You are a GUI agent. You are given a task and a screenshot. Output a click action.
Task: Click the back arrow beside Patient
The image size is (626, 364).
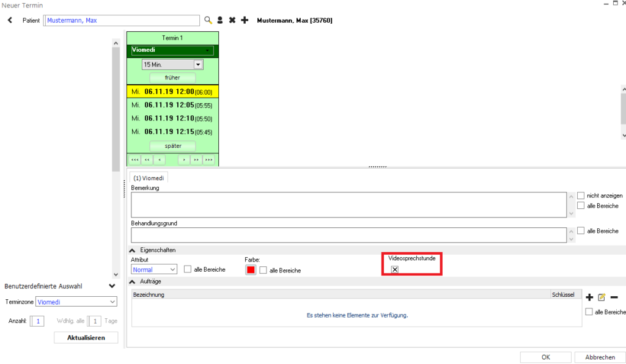[10, 20]
